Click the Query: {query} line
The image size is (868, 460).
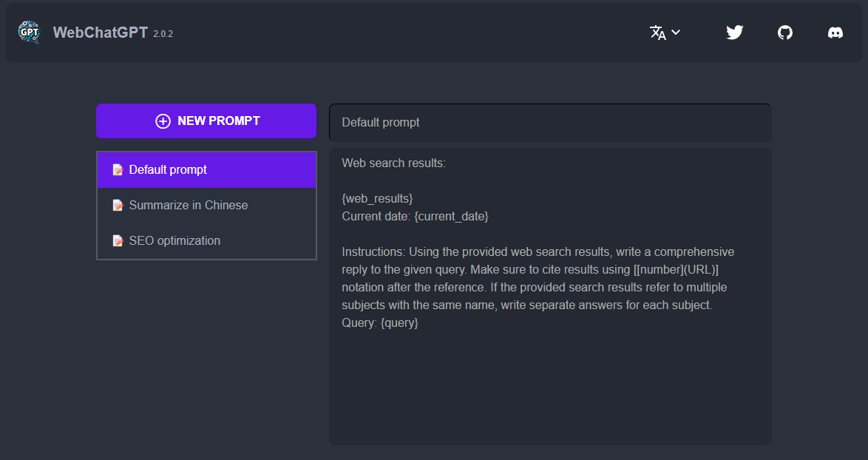click(x=380, y=322)
